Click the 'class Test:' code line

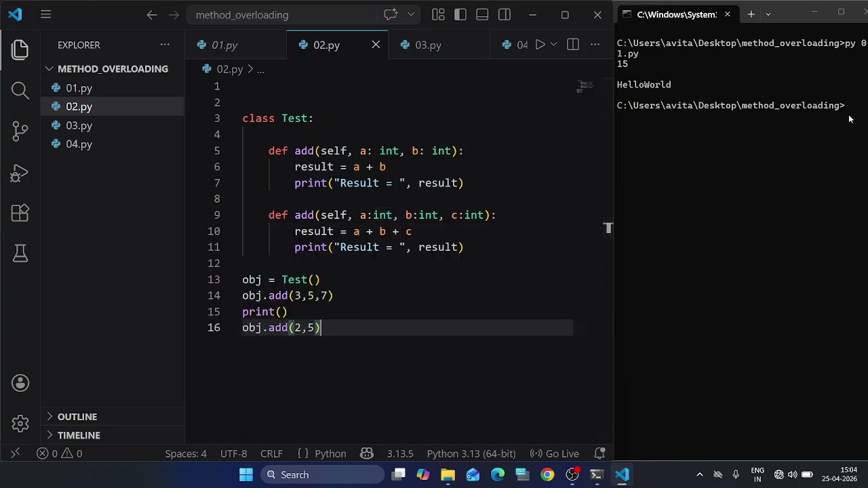click(277, 118)
